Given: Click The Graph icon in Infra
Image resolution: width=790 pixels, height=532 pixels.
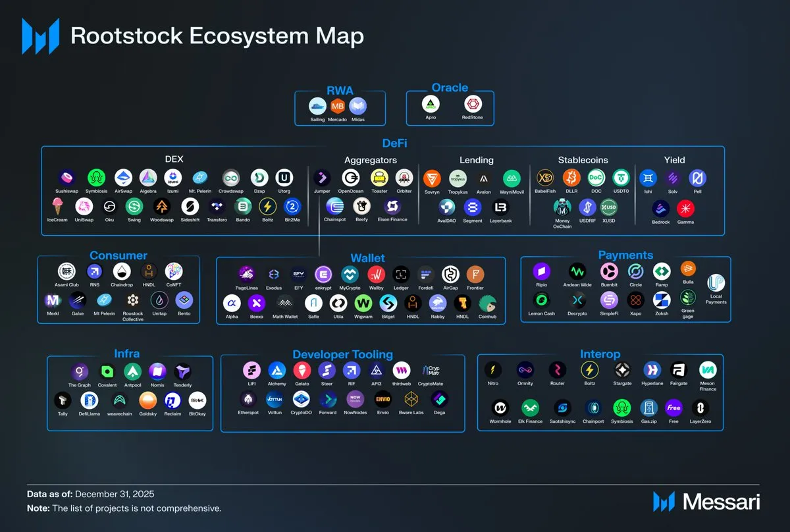Looking at the screenshot, I should click(80, 371).
